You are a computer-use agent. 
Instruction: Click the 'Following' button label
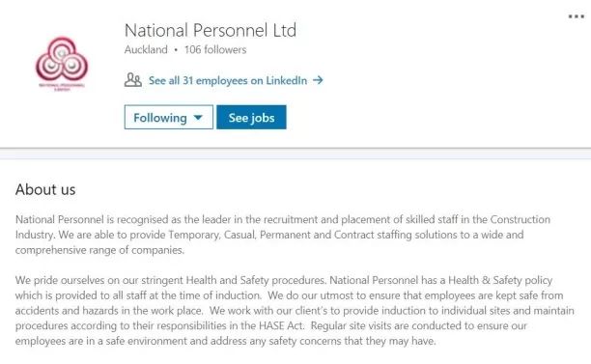point(160,118)
